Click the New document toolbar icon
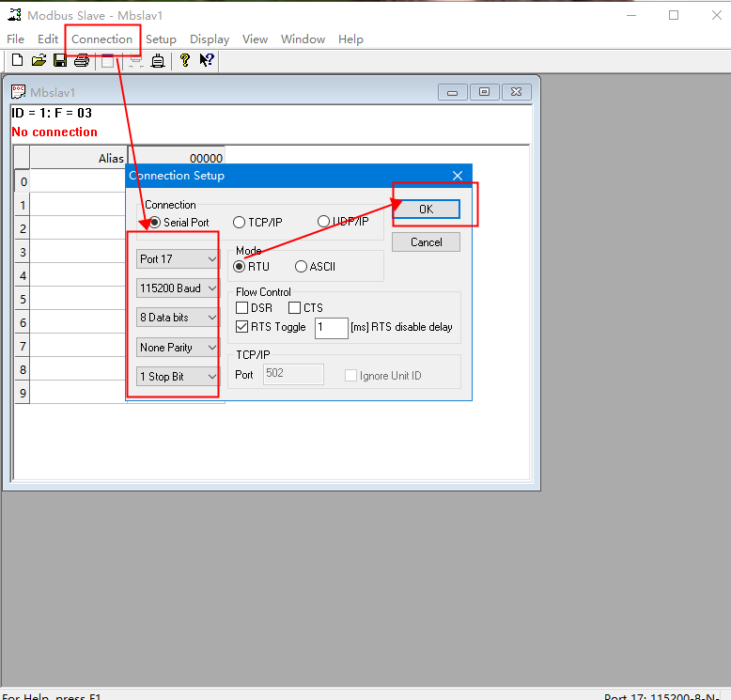The image size is (731, 700). (x=17, y=61)
